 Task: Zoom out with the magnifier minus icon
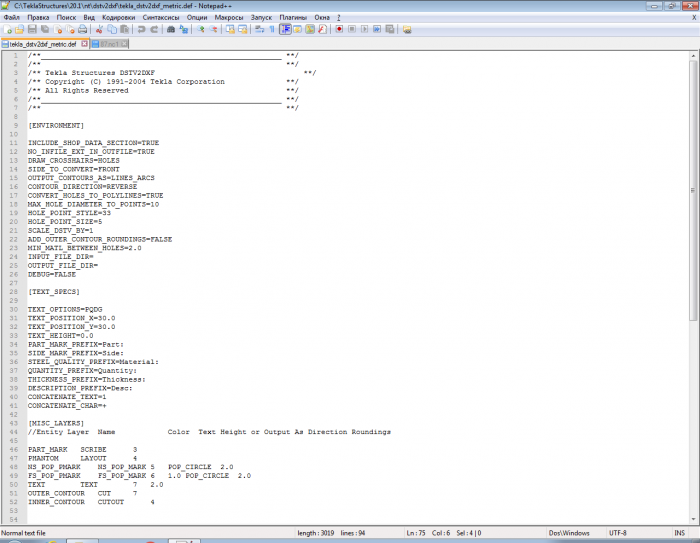[x=213, y=29]
